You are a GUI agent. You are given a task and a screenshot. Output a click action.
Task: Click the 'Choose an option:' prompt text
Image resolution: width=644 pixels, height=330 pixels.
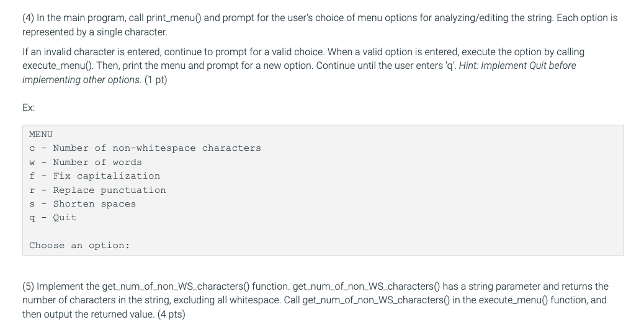click(x=79, y=246)
